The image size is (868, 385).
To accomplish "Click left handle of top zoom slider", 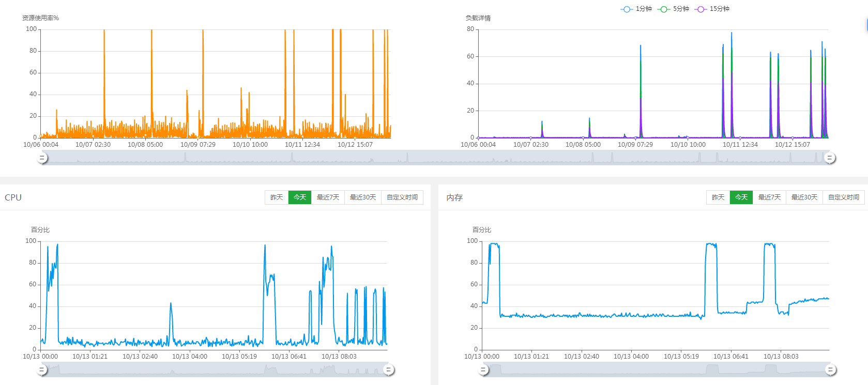I will [42, 158].
